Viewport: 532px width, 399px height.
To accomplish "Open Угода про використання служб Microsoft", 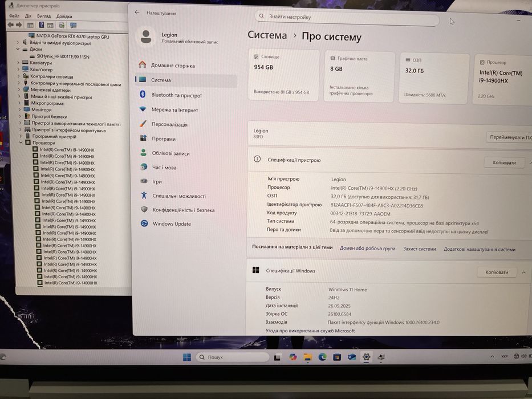I will tap(310, 331).
